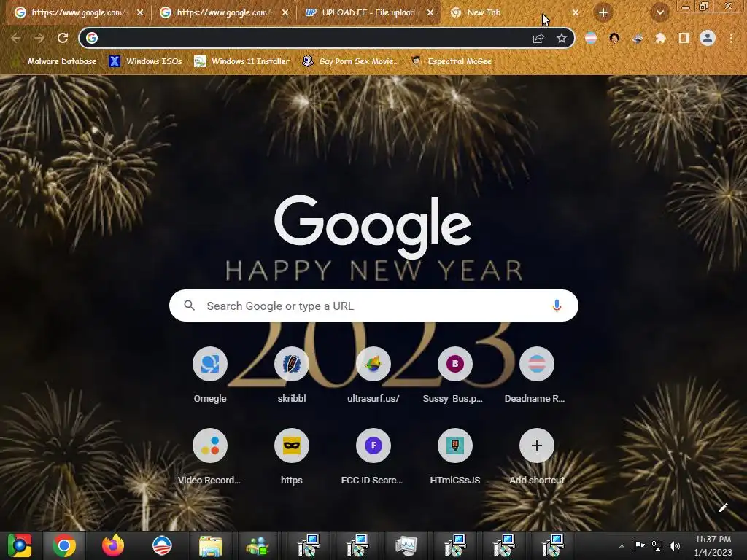
Task: Open the Video Record... shortcut
Action: point(210,457)
